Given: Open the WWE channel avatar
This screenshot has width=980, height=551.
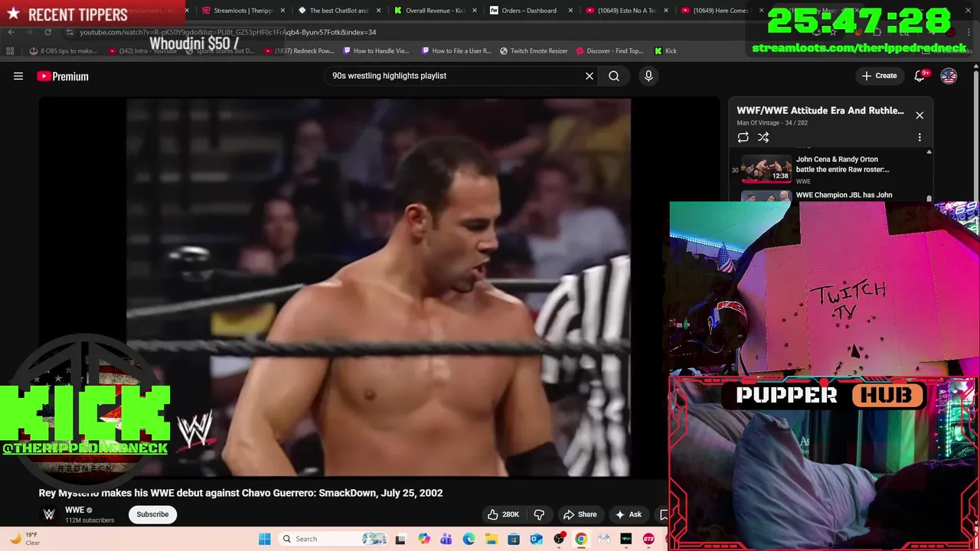Looking at the screenshot, I should [x=49, y=514].
